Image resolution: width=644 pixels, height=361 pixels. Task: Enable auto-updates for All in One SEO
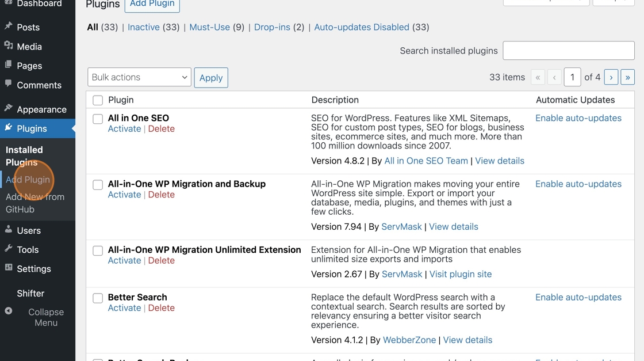(x=578, y=118)
